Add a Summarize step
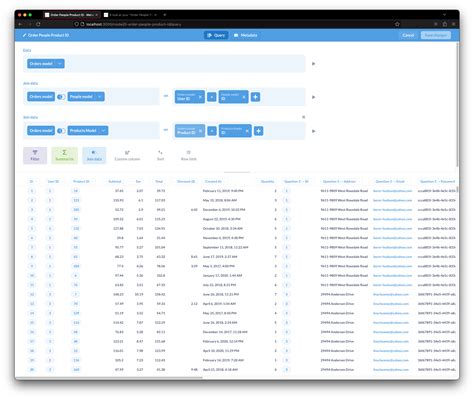This screenshot has height=399, width=474. (x=64, y=155)
